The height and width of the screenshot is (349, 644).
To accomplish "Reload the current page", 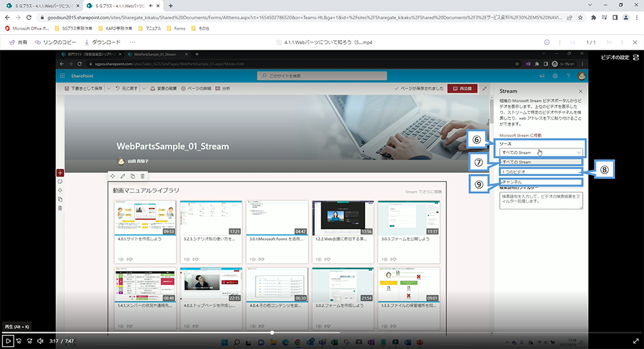I will pos(29,17).
